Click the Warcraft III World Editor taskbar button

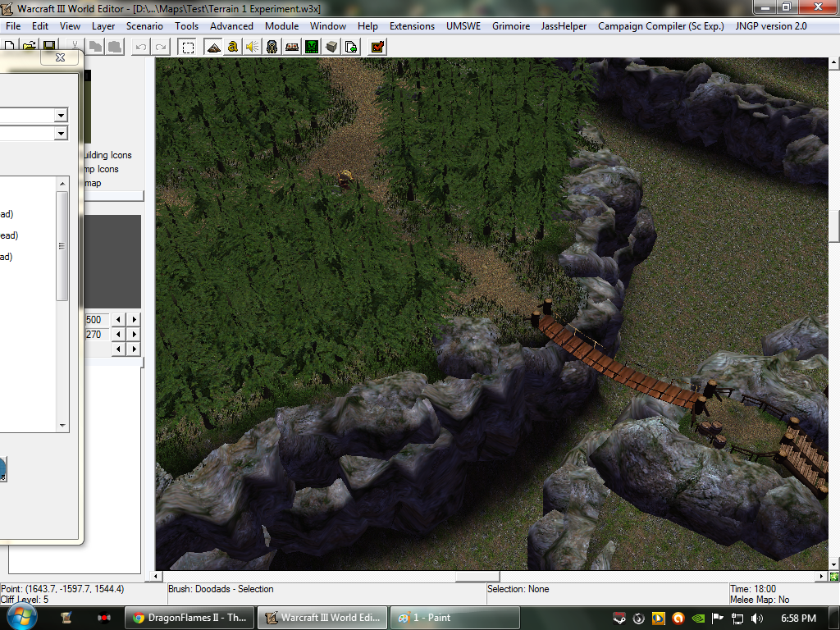coord(322,618)
